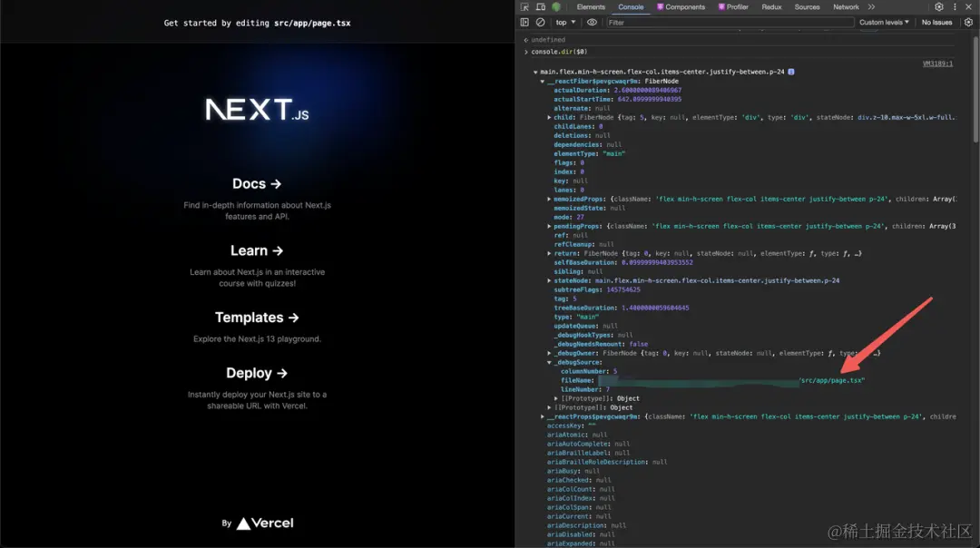
Task: Click the treeBaseDuration value
Action: point(655,308)
